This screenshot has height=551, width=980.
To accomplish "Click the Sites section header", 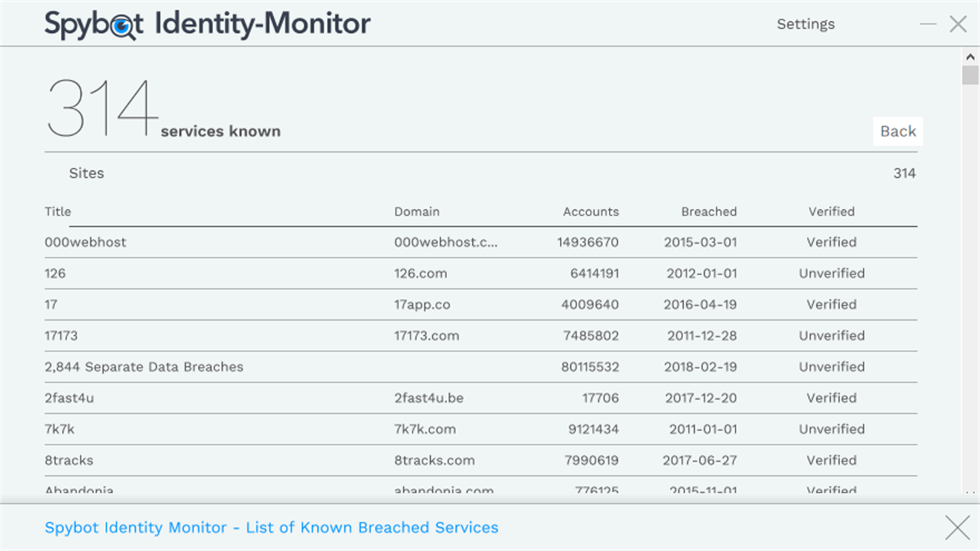I will tap(87, 173).
